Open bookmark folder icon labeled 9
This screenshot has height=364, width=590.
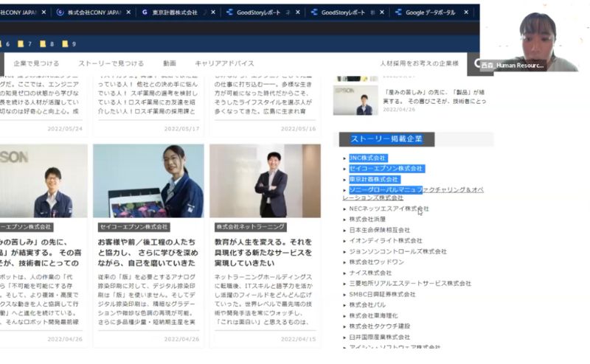pyautogui.click(x=65, y=44)
